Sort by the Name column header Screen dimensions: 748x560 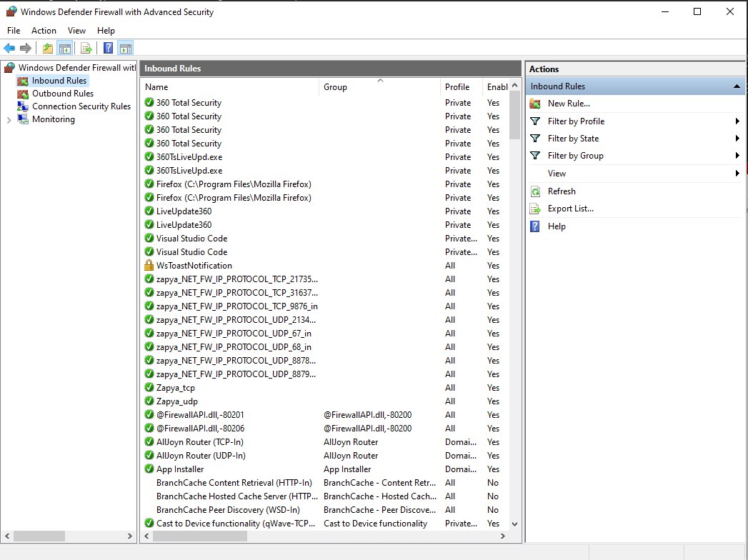pyautogui.click(x=230, y=87)
